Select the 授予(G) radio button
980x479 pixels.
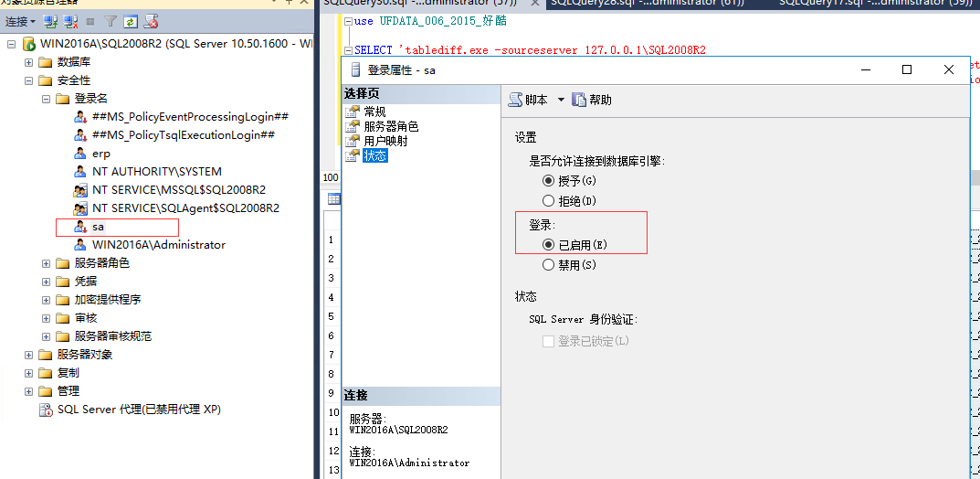click(x=548, y=181)
